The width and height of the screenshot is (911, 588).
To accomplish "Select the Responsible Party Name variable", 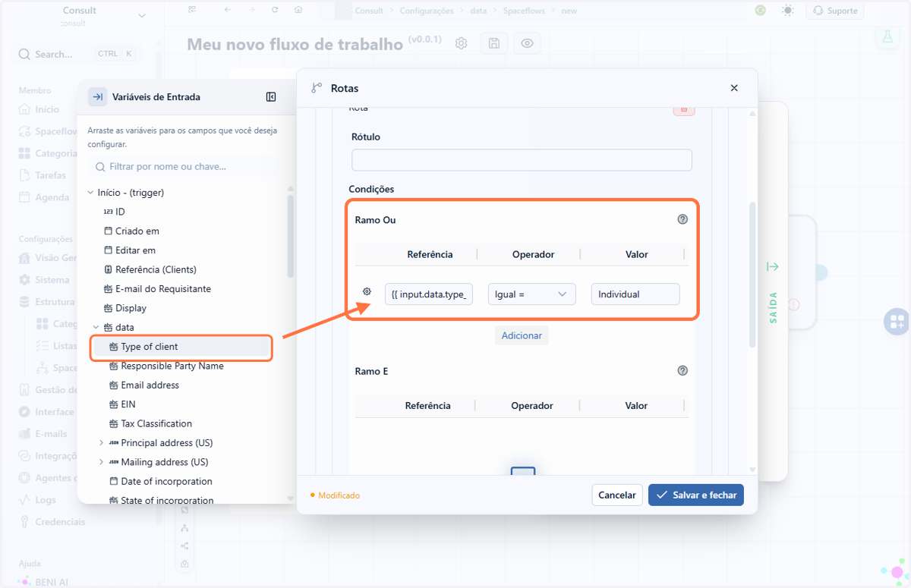I will (x=172, y=366).
